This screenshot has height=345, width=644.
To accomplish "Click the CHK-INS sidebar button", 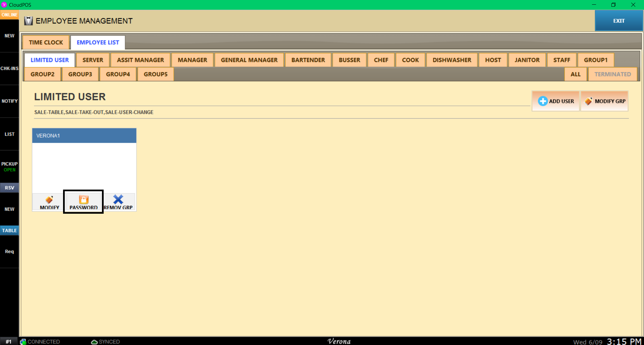I will click(x=9, y=68).
